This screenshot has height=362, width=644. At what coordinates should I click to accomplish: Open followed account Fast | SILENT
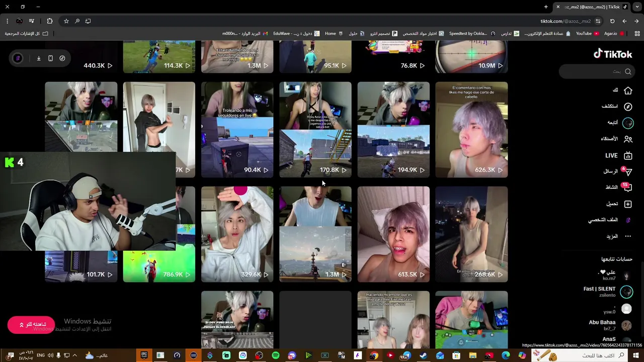pos(607,292)
